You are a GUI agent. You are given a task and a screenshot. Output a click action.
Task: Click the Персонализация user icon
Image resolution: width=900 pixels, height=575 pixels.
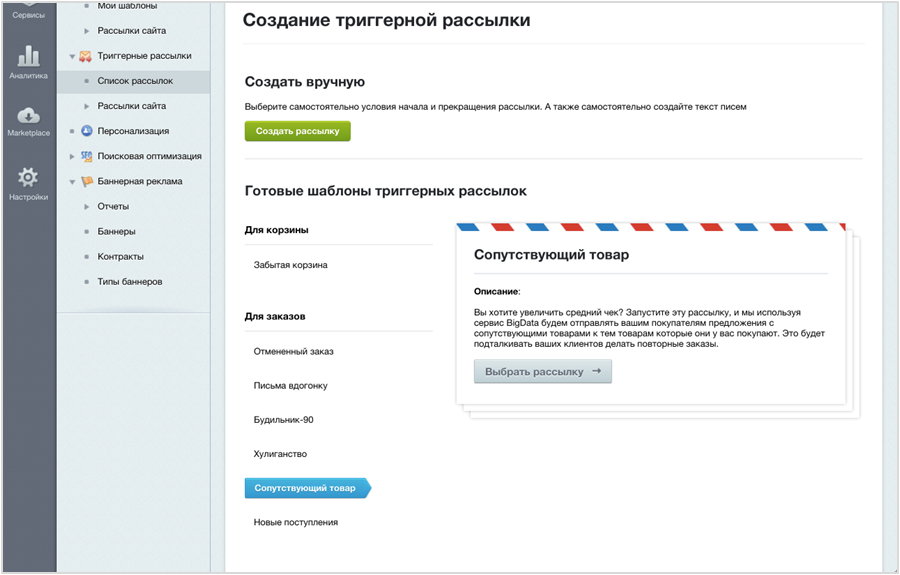pos(86,131)
